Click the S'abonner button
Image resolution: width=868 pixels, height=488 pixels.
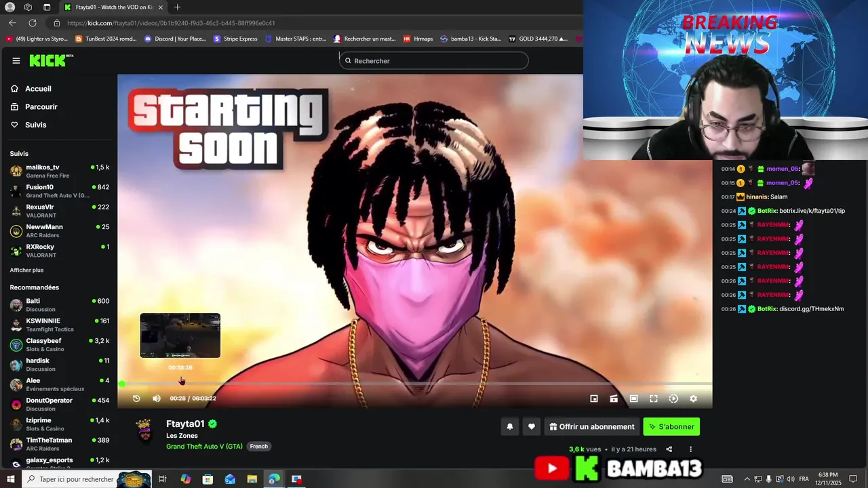click(671, 426)
